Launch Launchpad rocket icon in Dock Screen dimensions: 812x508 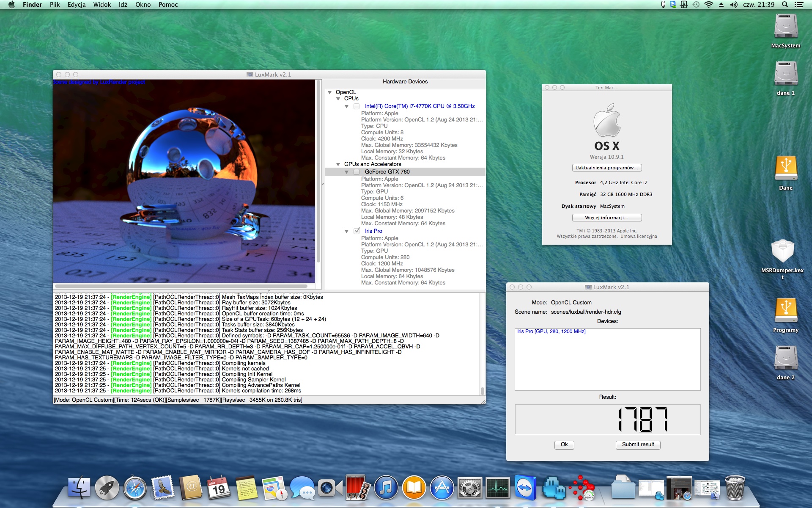tap(107, 488)
